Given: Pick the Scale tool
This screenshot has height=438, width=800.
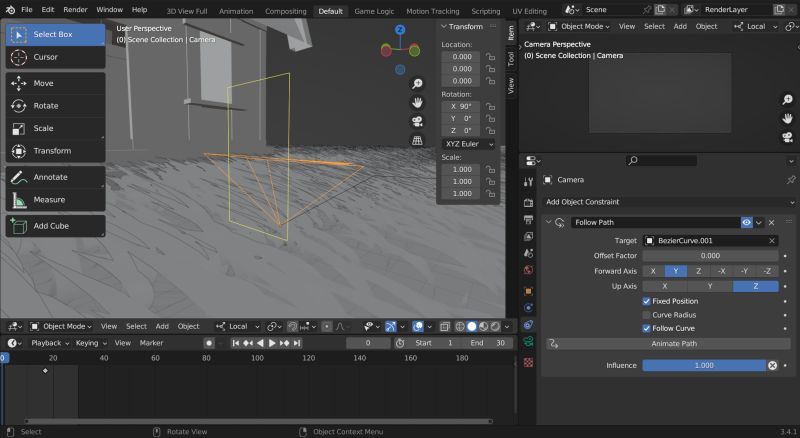Looking at the screenshot, I should pos(55,128).
